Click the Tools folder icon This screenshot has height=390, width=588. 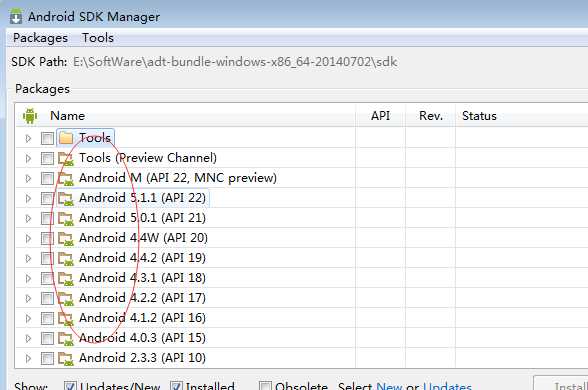tap(66, 138)
